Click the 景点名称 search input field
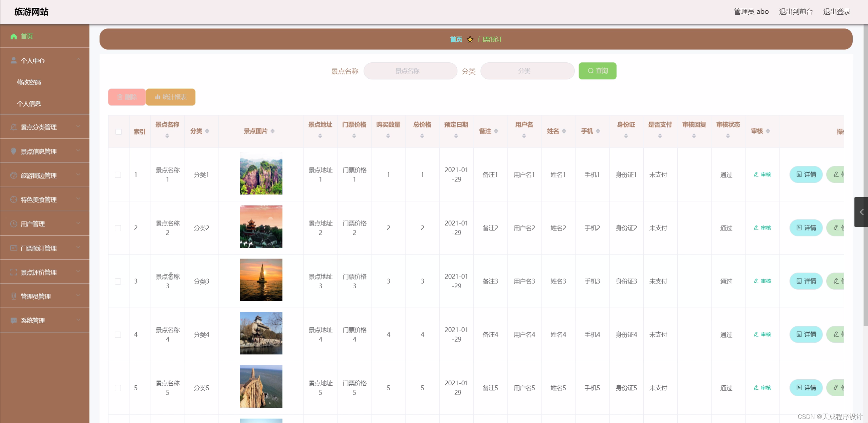 pyautogui.click(x=410, y=71)
